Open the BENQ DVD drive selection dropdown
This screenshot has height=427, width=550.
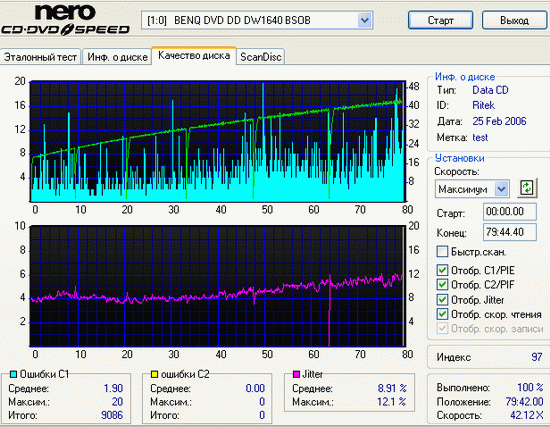(x=364, y=20)
